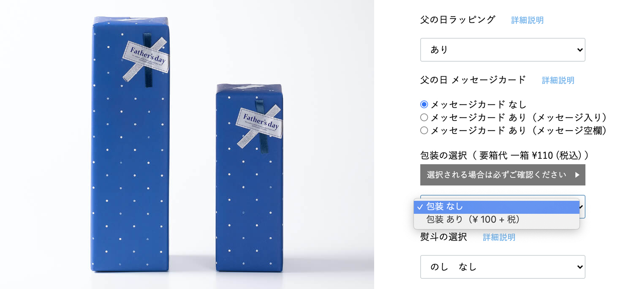The height and width of the screenshot is (289, 644).
Task: Click the chevron arrow on the あり select box
Action: [579, 50]
